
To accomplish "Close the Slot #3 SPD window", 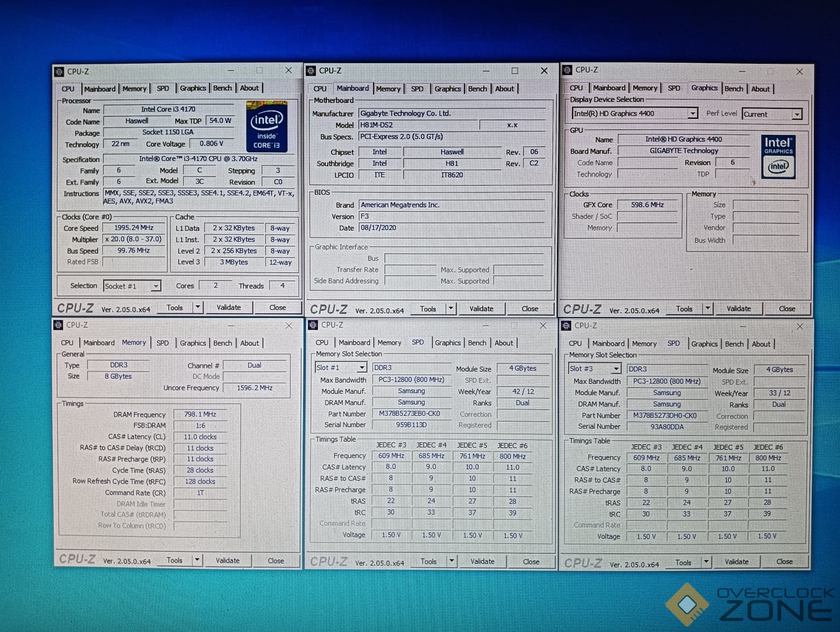I will pyautogui.click(x=800, y=327).
